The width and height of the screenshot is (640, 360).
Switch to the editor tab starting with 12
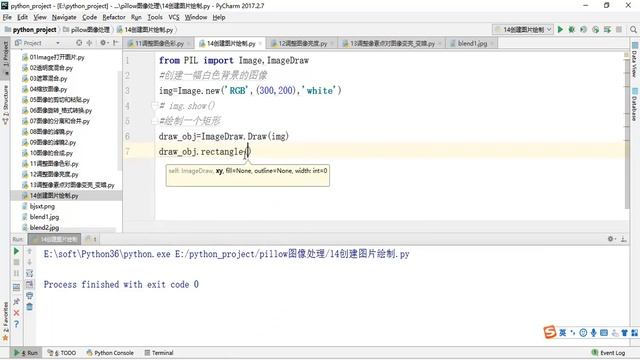tap(302, 43)
